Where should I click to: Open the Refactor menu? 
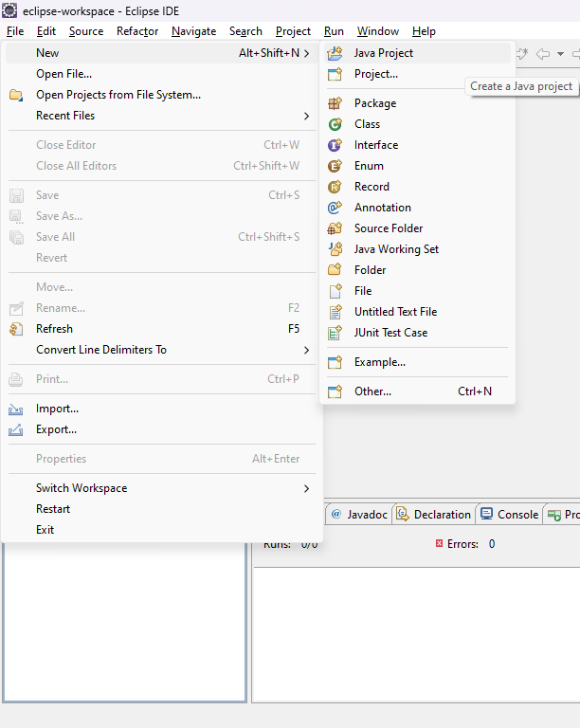(x=137, y=31)
